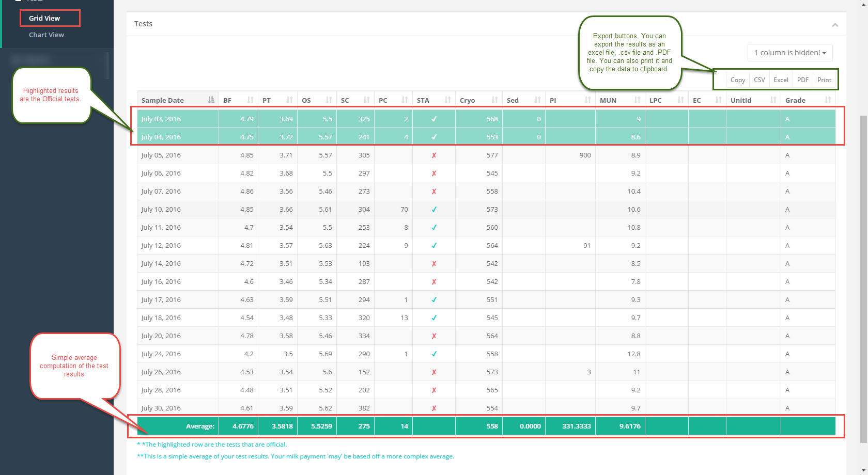Export results as PDF
Screen dimensions: 868x475
point(803,80)
